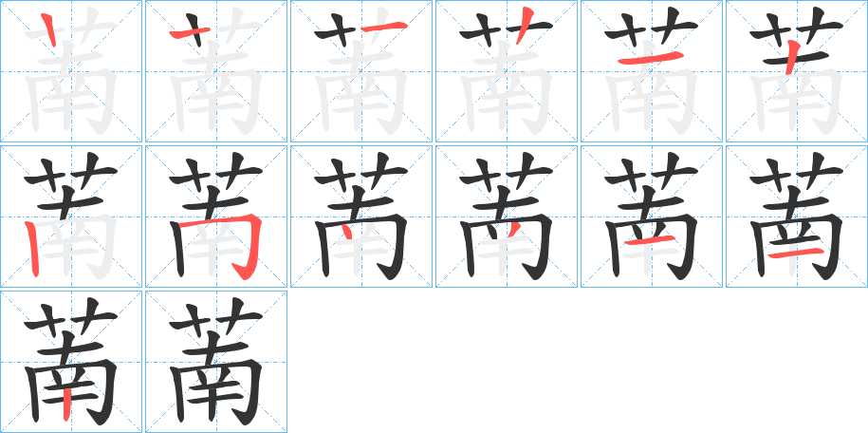Click the red horizontal stroke in step three
868x433 pixels.
pos(384,26)
